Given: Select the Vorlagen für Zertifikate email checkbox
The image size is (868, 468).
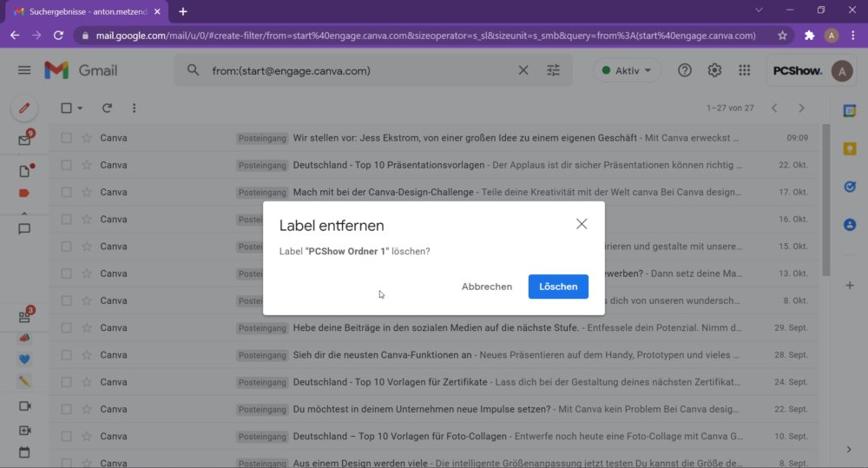Looking at the screenshot, I should (x=67, y=382).
